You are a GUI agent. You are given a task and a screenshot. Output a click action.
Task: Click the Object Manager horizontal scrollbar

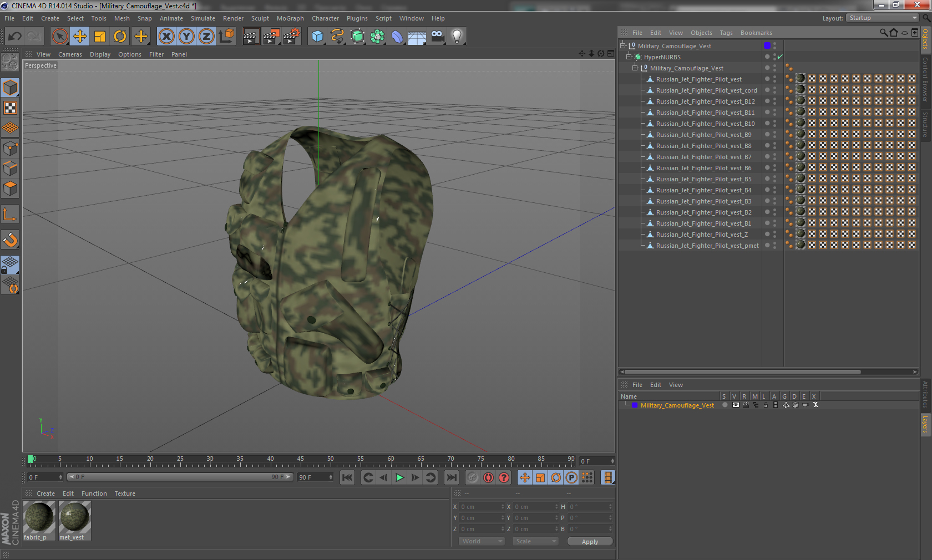tap(743, 372)
